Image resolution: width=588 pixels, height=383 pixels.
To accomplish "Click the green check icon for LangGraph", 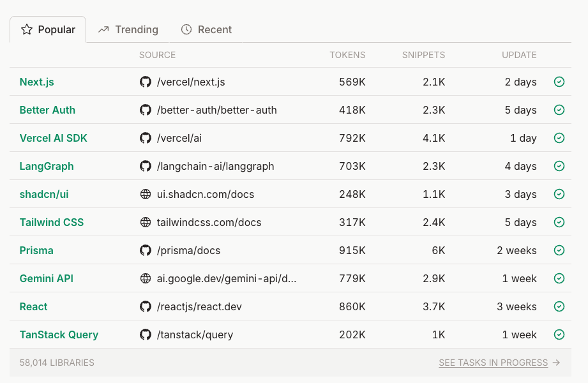I will click(559, 166).
